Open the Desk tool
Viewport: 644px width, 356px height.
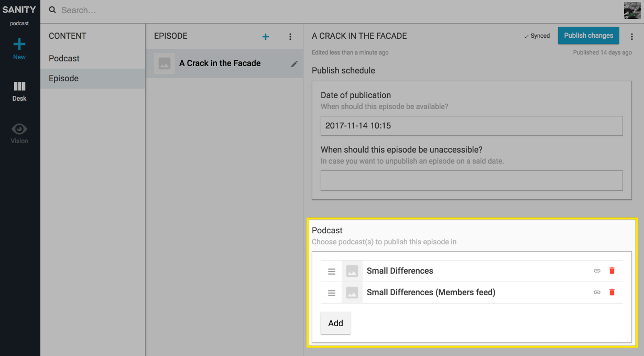coord(19,87)
